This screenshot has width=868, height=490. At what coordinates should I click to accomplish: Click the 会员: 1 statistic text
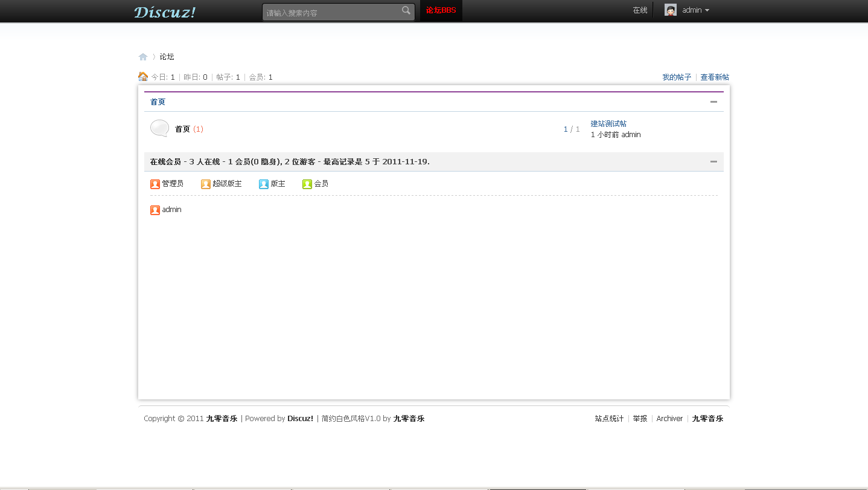tap(261, 77)
